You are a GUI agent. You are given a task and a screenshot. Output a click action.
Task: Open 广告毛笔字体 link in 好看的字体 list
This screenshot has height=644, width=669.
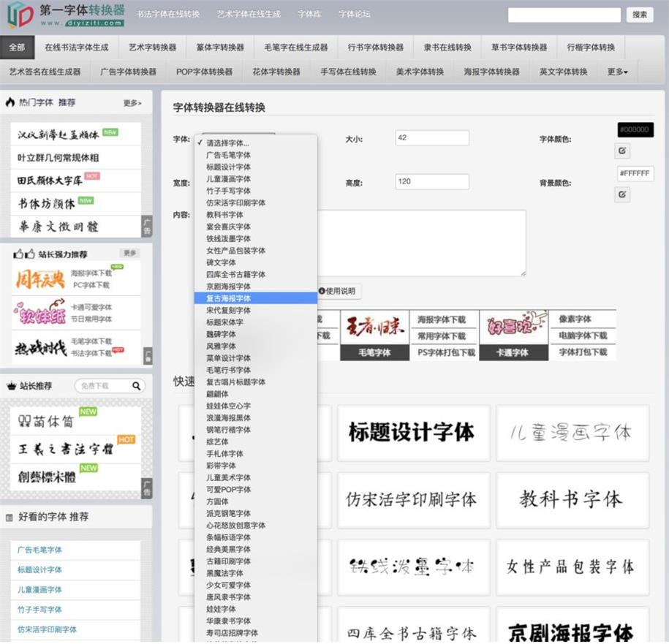tap(39, 550)
